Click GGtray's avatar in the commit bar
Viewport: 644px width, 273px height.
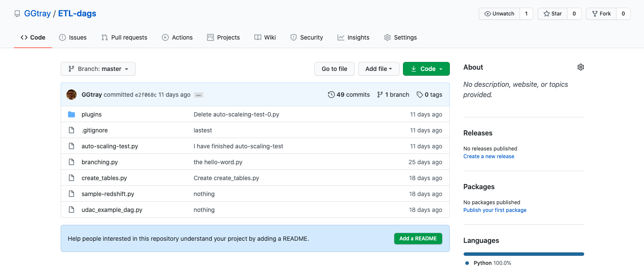[x=71, y=95]
